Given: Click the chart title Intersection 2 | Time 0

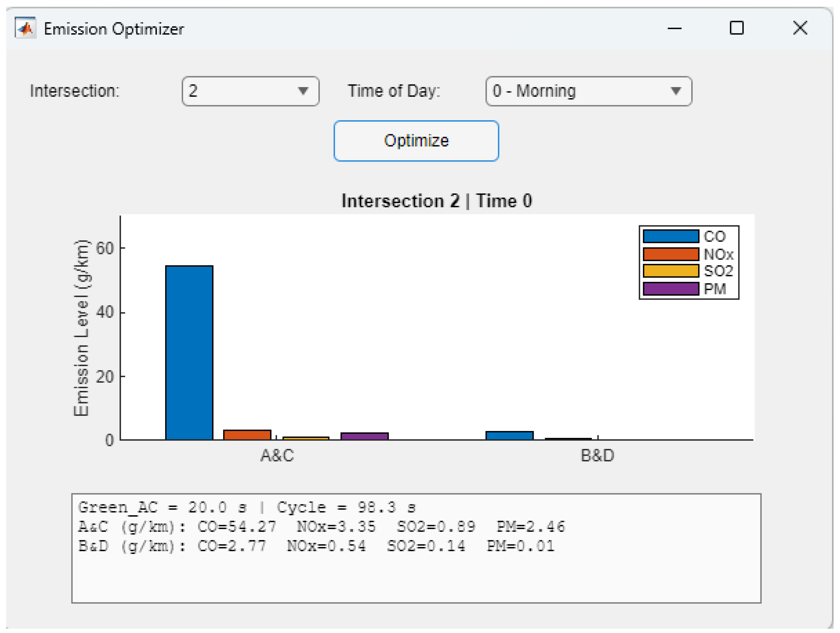Looking at the screenshot, I should [x=437, y=201].
